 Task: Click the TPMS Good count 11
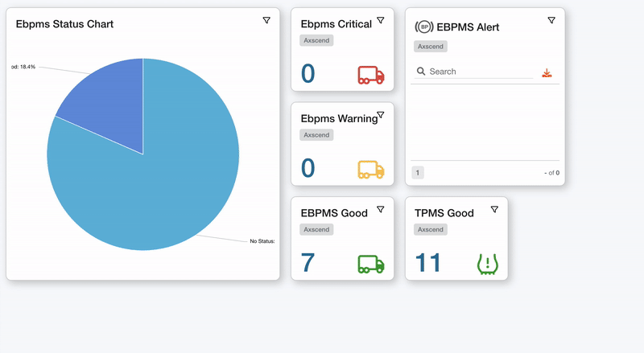pos(428,263)
